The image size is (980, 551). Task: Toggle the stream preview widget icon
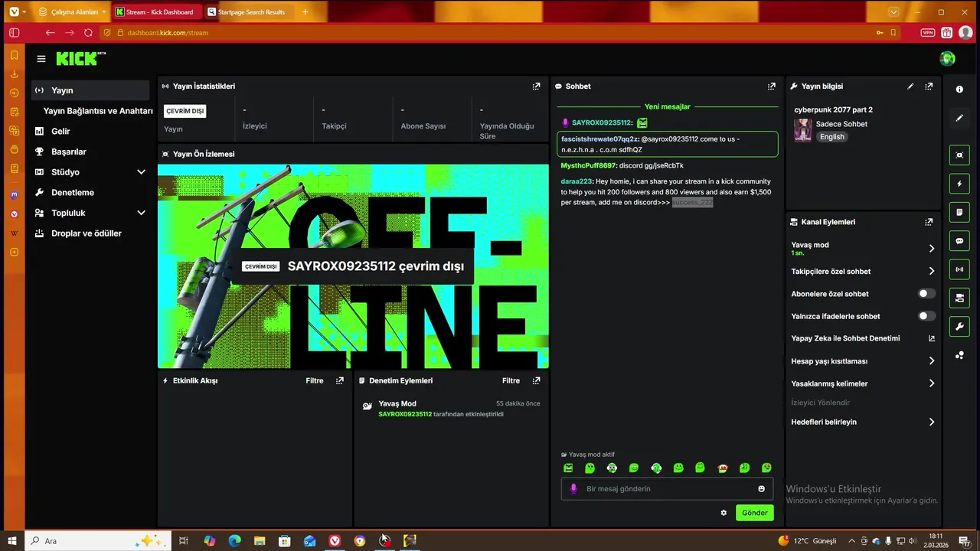click(959, 155)
